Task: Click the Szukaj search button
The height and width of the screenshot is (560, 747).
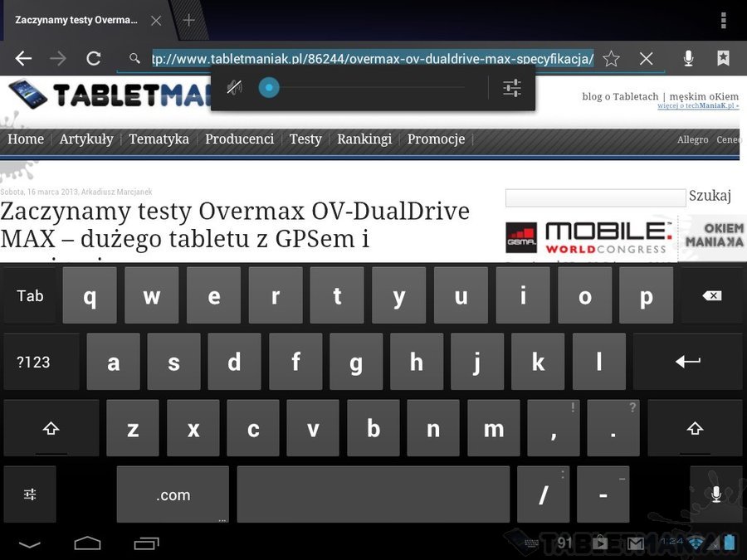Action: (x=710, y=196)
